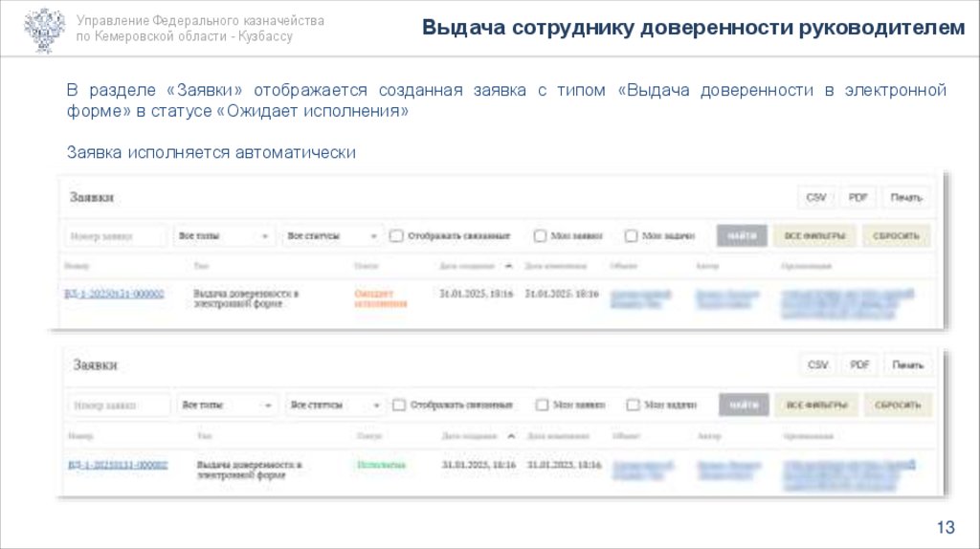The height and width of the screenshot is (549, 980).
Task: Click Номер заявки field in Ожидает исполнения panel
Action: tap(116, 236)
